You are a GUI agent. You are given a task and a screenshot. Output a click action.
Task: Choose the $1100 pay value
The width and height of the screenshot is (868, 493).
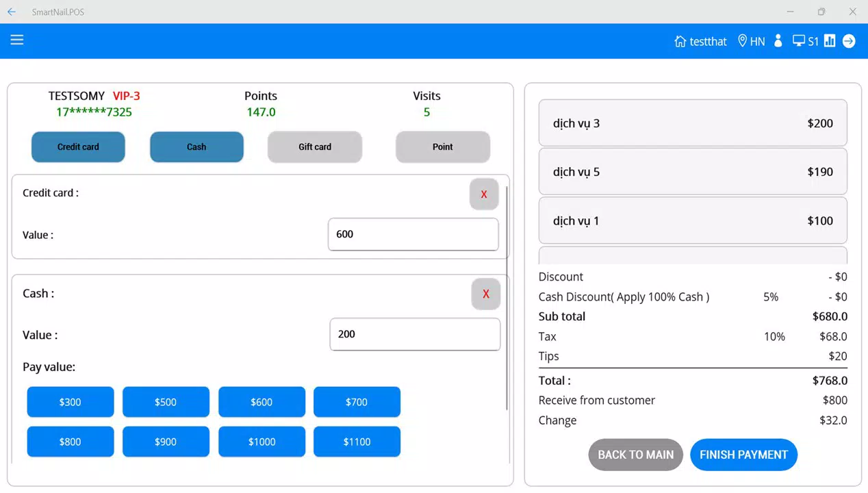click(x=357, y=442)
